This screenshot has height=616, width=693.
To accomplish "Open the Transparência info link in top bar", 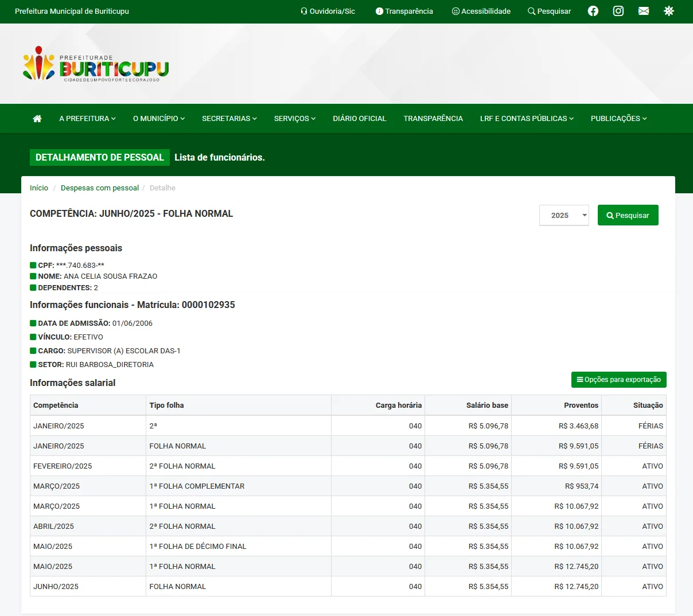I will pos(404,11).
